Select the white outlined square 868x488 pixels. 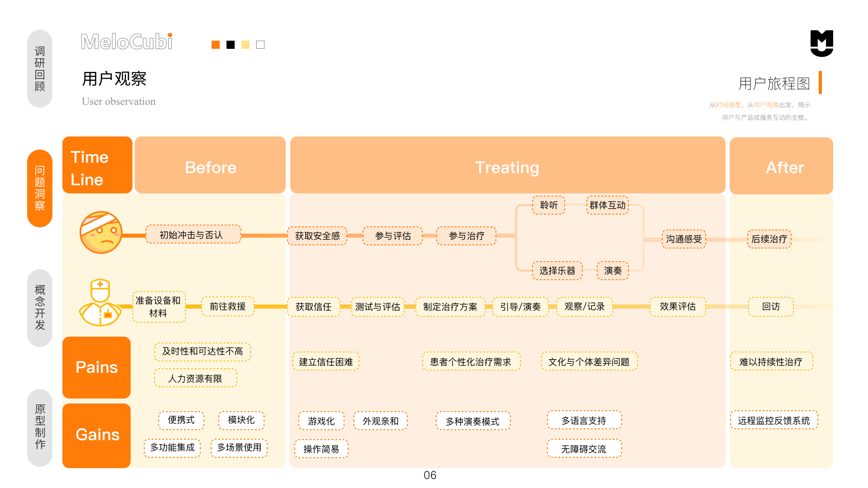pyautogui.click(x=260, y=45)
